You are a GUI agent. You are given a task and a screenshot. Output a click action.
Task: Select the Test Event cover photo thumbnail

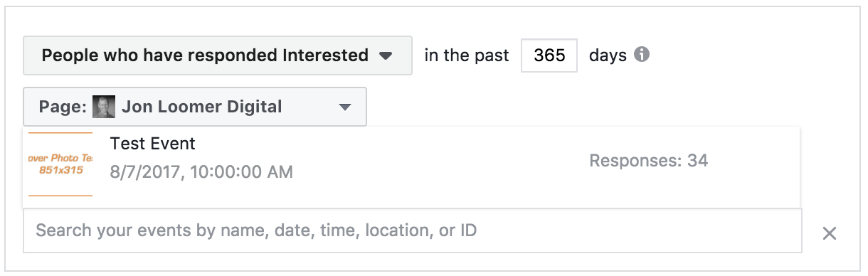[x=59, y=164]
